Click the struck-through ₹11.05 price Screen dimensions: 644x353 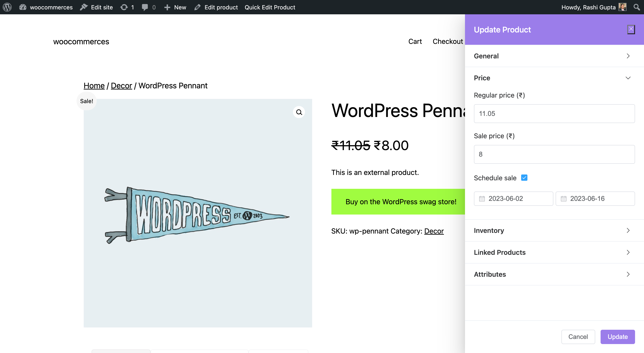[x=350, y=145]
